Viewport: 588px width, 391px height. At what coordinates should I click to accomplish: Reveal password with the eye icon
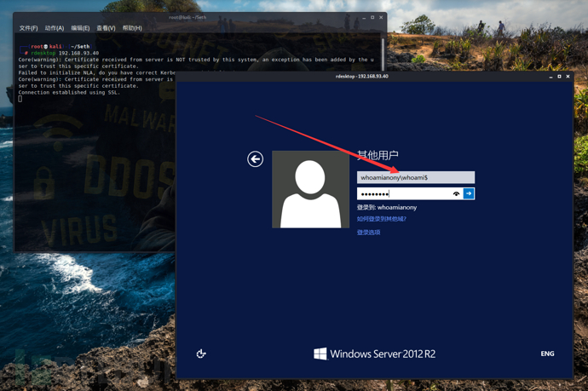(x=456, y=194)
